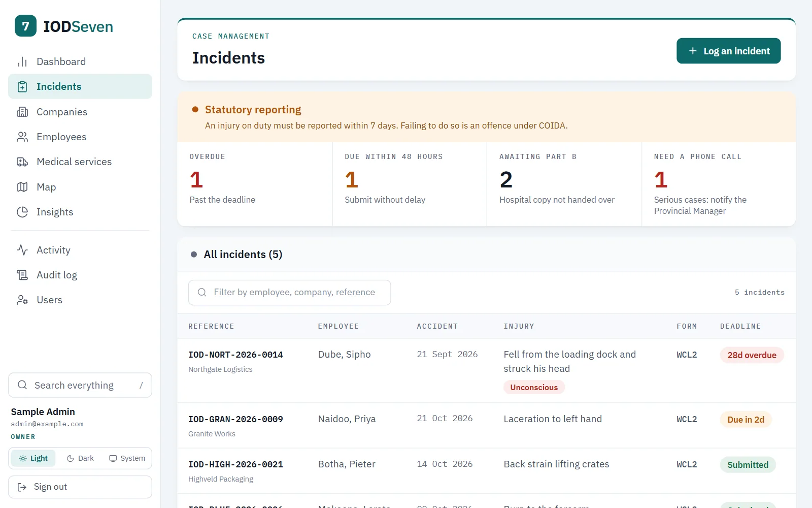Viewport: 812px width, 508px height.
Task: Open Employees via its people icon
Action: click(x=22, y=137)
